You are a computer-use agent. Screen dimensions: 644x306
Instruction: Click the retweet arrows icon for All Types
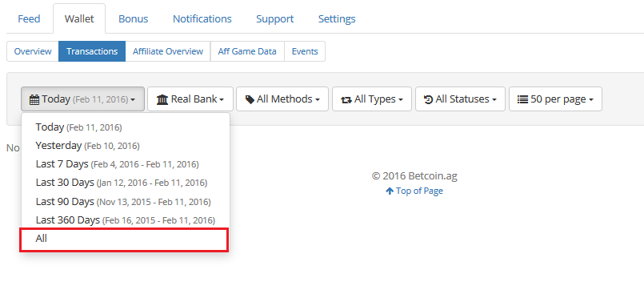346,99
